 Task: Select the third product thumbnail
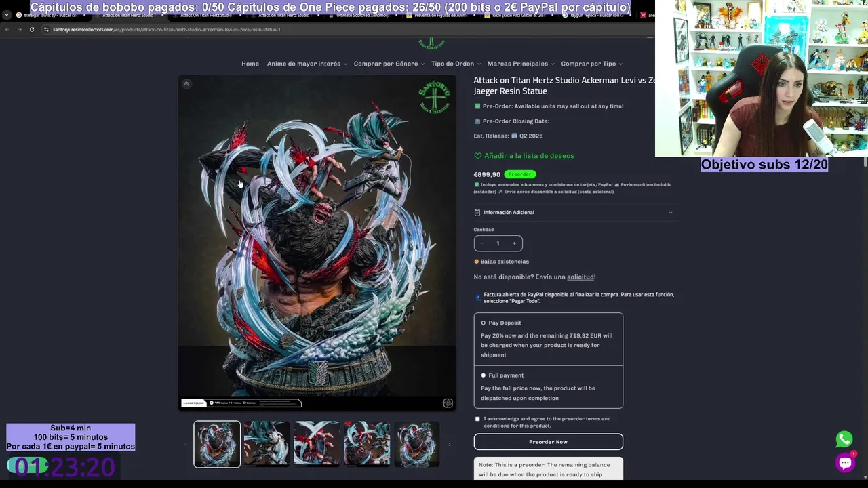pyautogui.click(x=317, y=445)
